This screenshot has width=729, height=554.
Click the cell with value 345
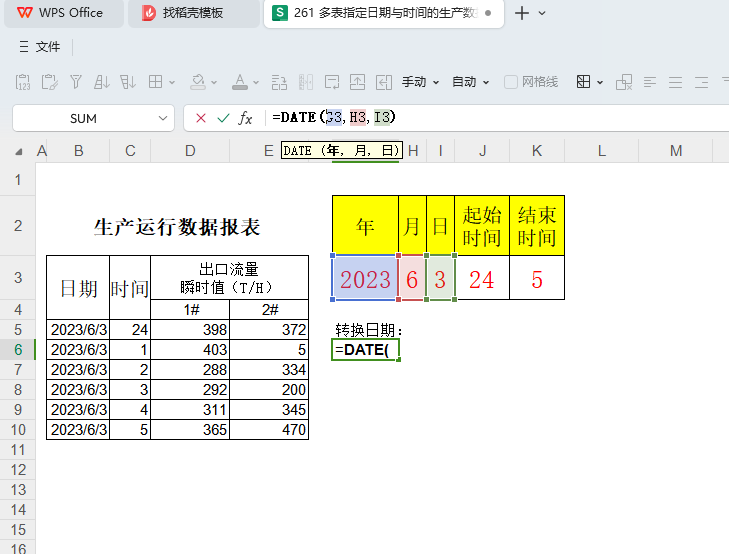pos(269,409)
